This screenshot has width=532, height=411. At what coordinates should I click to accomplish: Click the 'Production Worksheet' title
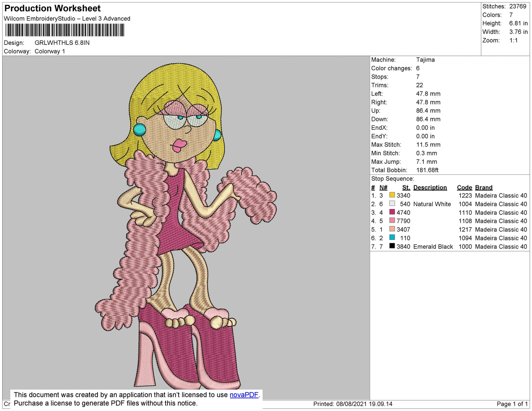pos(53,8)
